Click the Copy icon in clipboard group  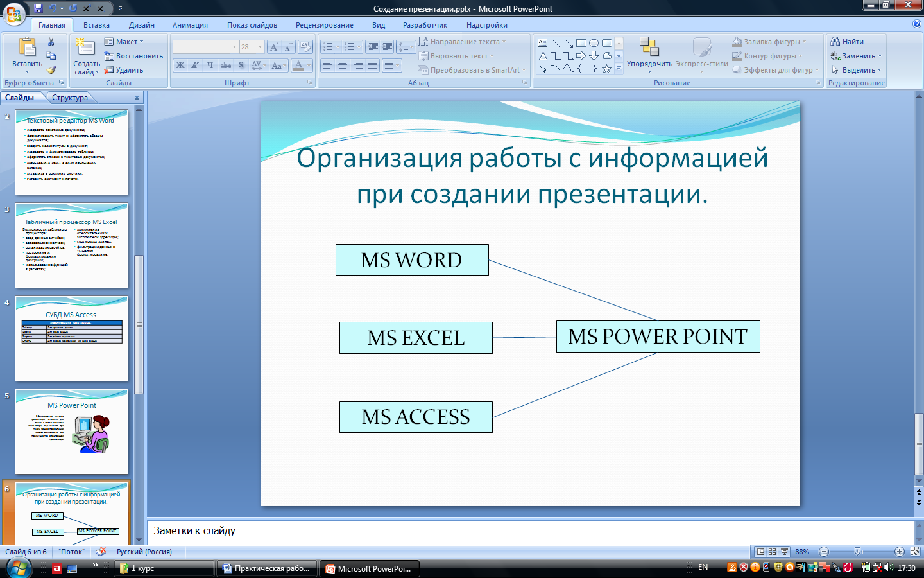(x=51, y=56)
